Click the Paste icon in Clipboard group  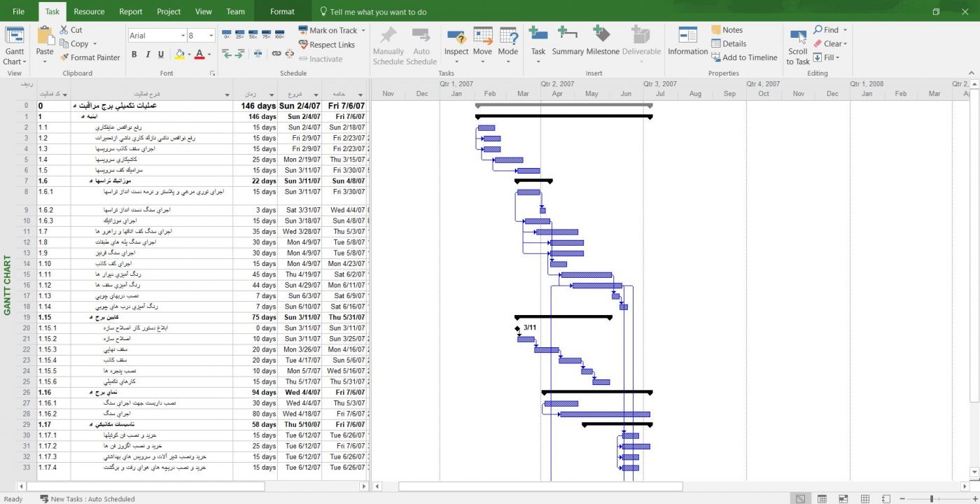point(45,36)
